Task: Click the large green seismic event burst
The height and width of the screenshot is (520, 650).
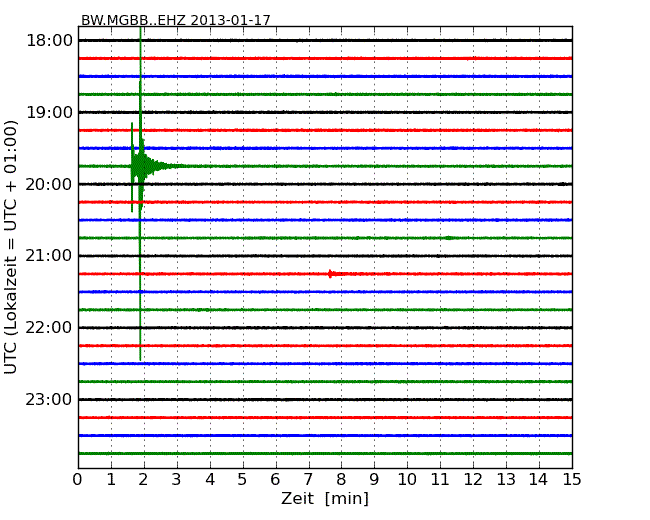Action: click(x=141, y=166)
